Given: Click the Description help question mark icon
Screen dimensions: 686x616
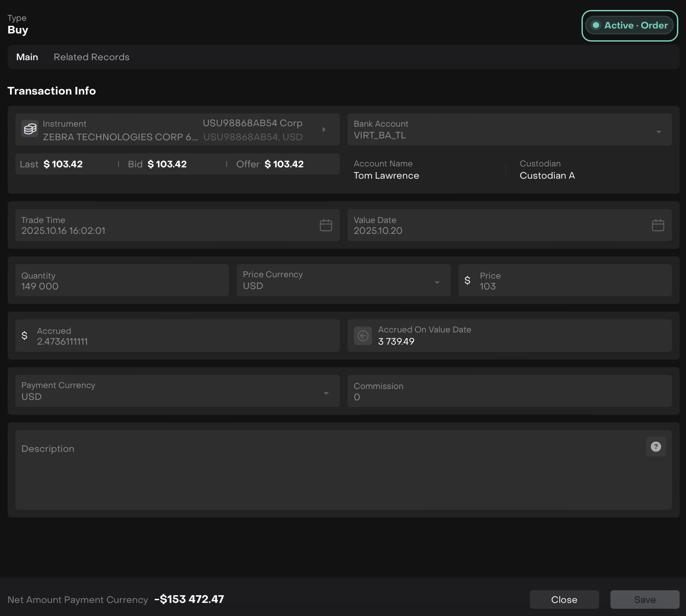Looking at the screenshot, I should point(656,447).
